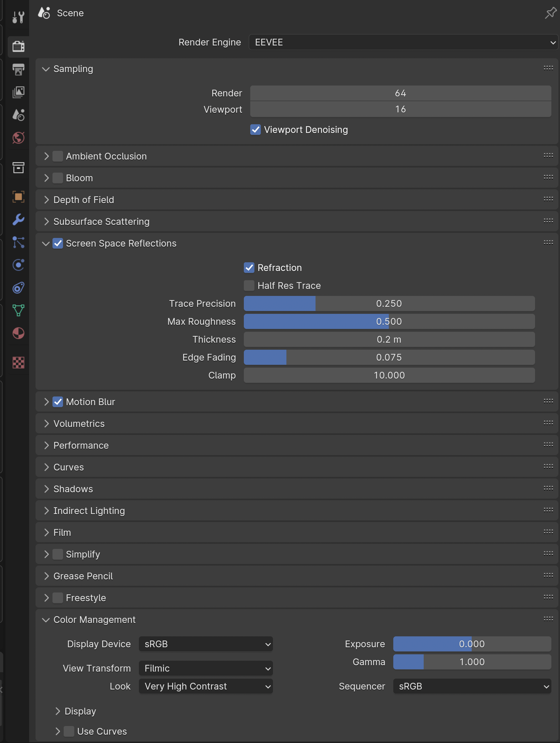The height and width of the screenshot is (743, 560).
Task: Expand the Volumetrics panel
Action: pyautogui.click(x=46, y=424)
